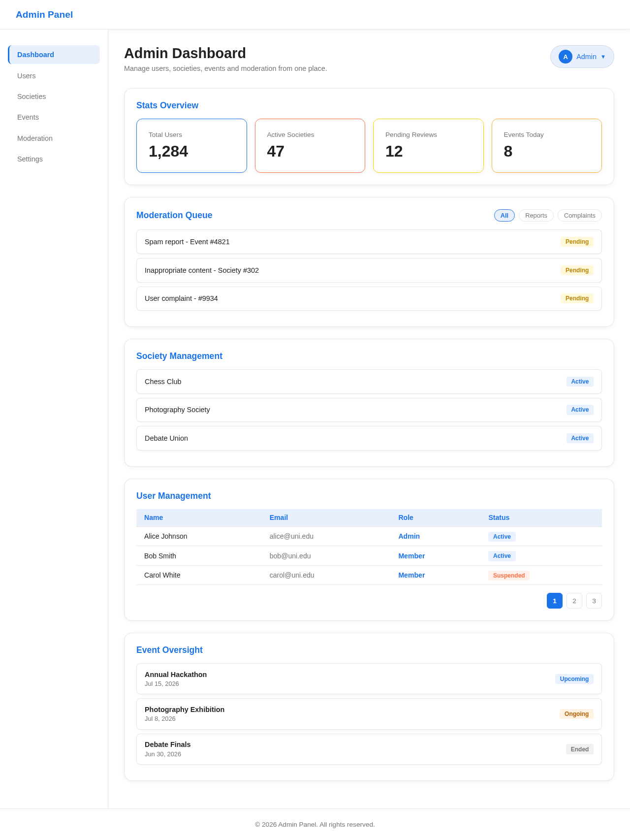Click Alice Johnson in the user table
Image resolution: width=630 pixels, height=840 pixels.
coord(166,536)
